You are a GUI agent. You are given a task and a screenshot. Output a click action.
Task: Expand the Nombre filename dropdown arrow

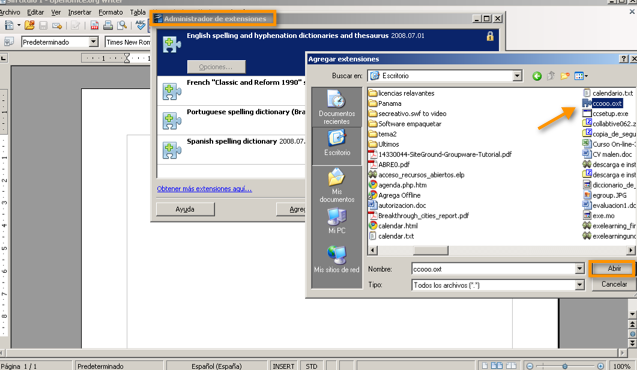580,269
